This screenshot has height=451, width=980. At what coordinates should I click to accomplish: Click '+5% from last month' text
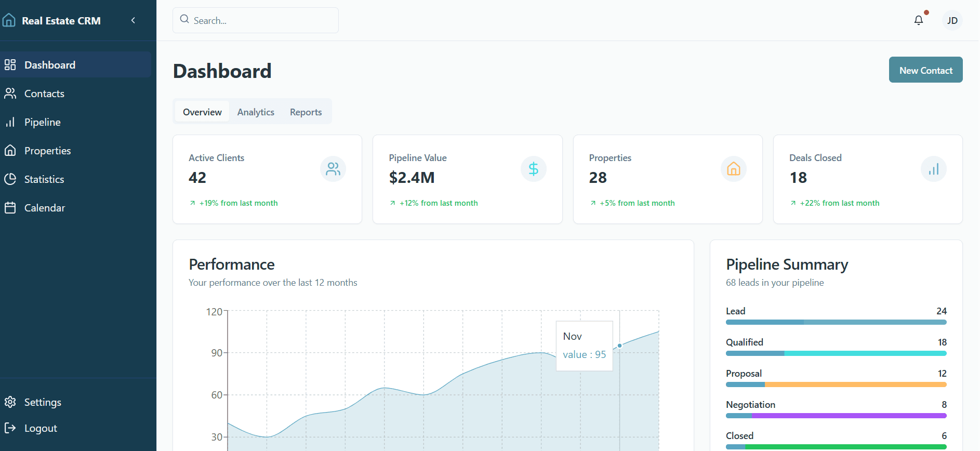point(637,203)
